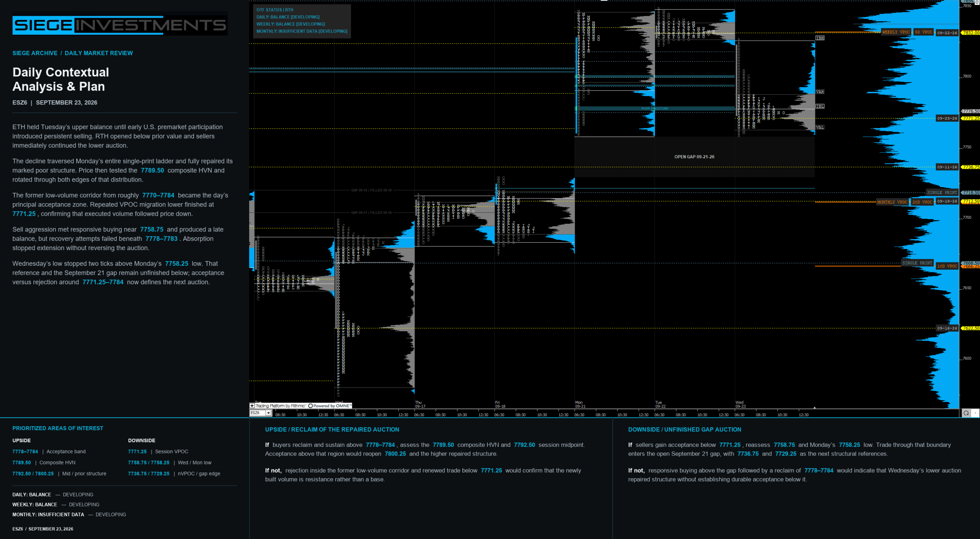Click the WEEKLY VPOC chart label
The image size is (980, 539).
[896, 32]
